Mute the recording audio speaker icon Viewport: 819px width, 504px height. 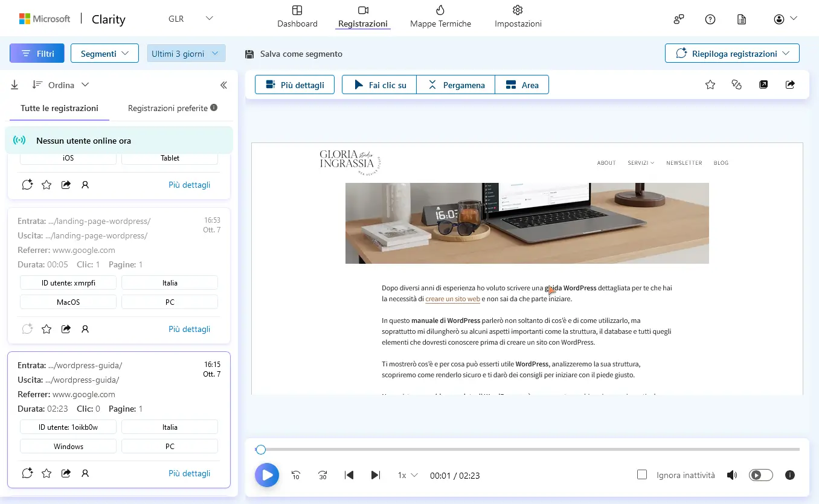click(x=732, y=475)
